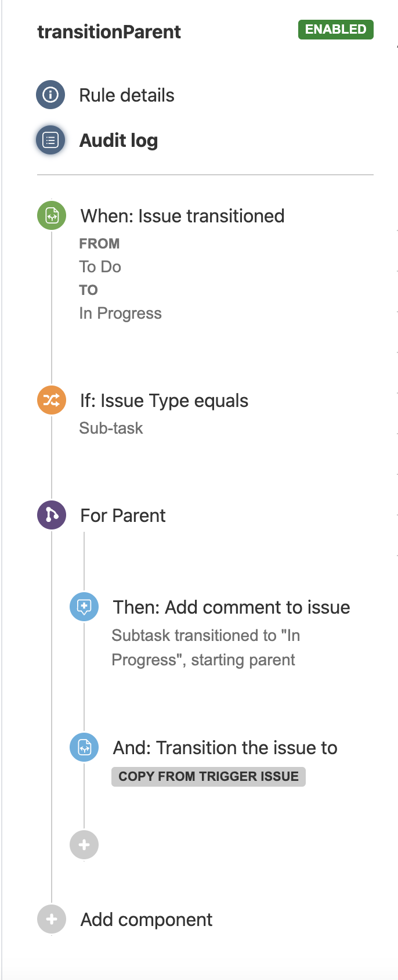Click the purple branch icon for For Parent
Viewport: 398px width, 980px height.
(x=52, y=515)
